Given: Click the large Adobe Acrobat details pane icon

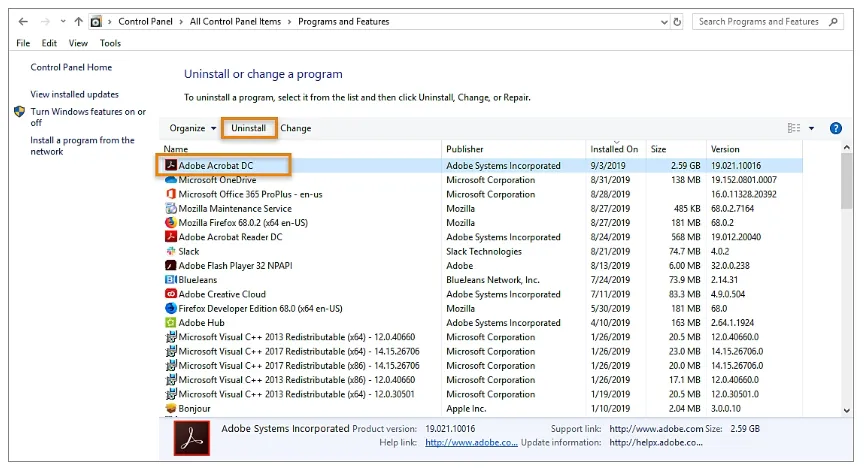Looking at the screenshot, I should (x=192, y=438).
